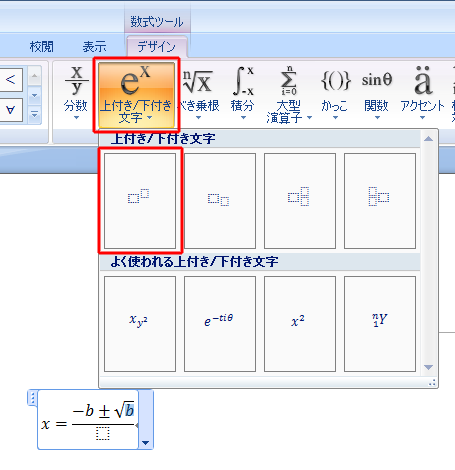
Task: Open the 分数 (fraction) gallery
Action: tap(76, 94)
